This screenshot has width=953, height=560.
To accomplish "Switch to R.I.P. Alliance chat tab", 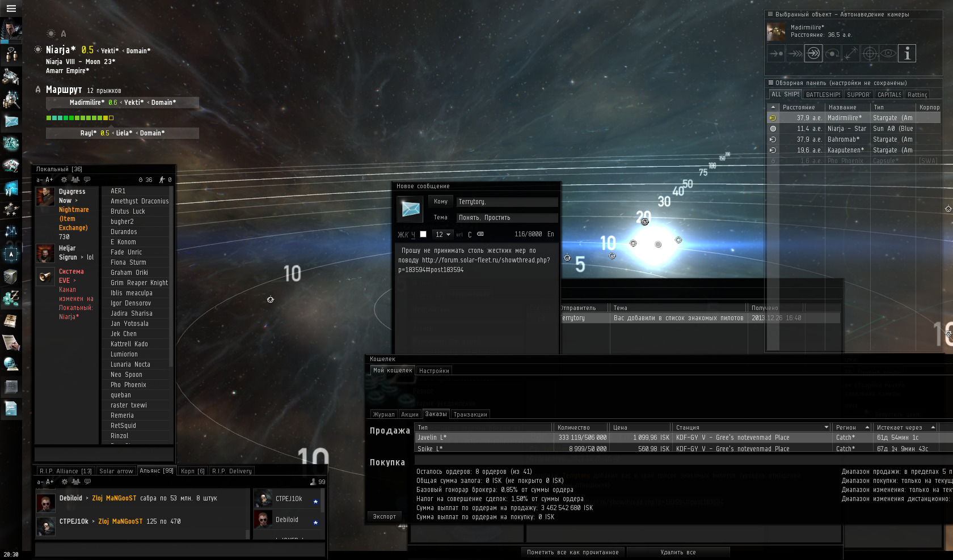I will tap(65, 471).
